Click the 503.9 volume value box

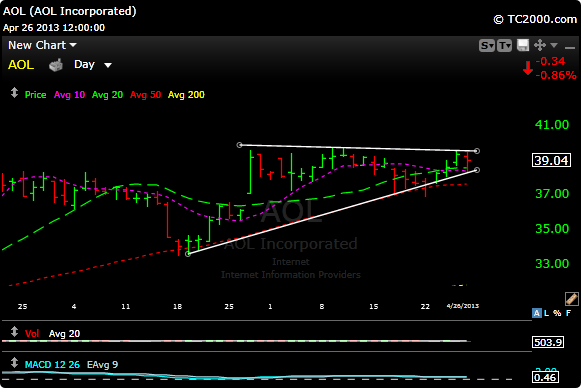pos(548,342)
